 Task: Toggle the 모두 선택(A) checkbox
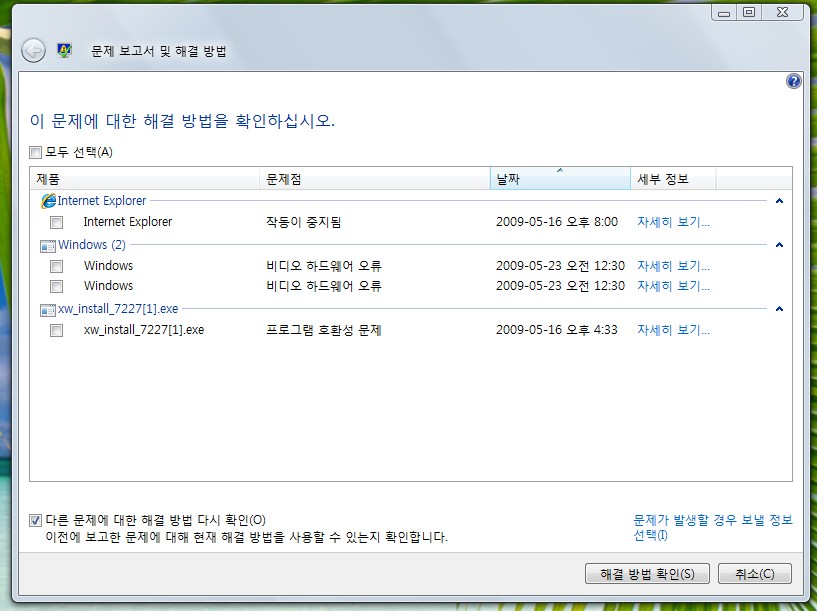point(35,152)
